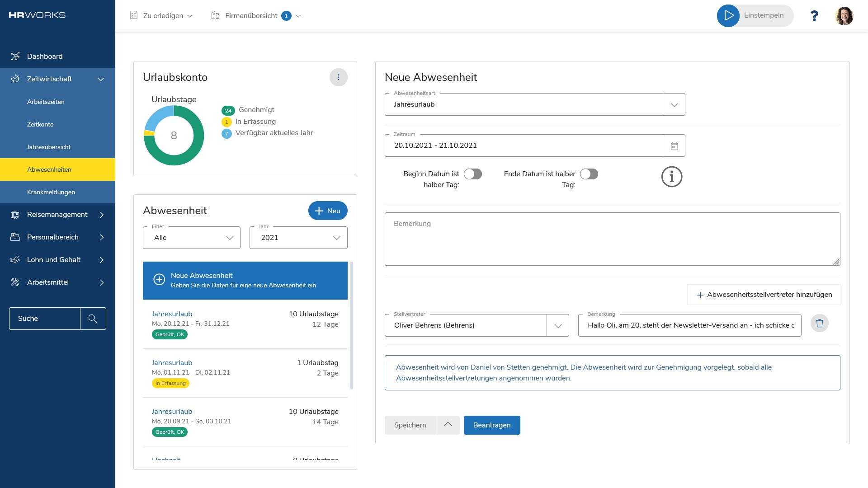The height and width of the screenshot is (488, 868).
Task: Expand the Stellvertreter Oliver Behrens dropdown
Action: 558,326
